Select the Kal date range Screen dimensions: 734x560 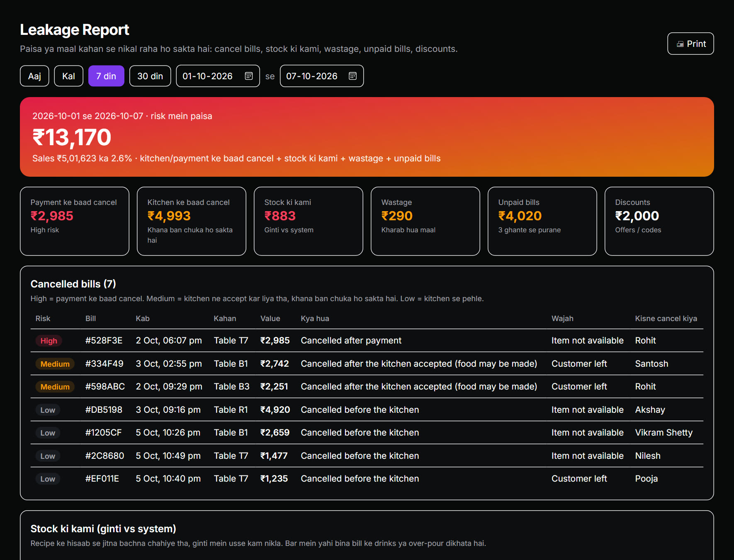click(x=68, y=76)
